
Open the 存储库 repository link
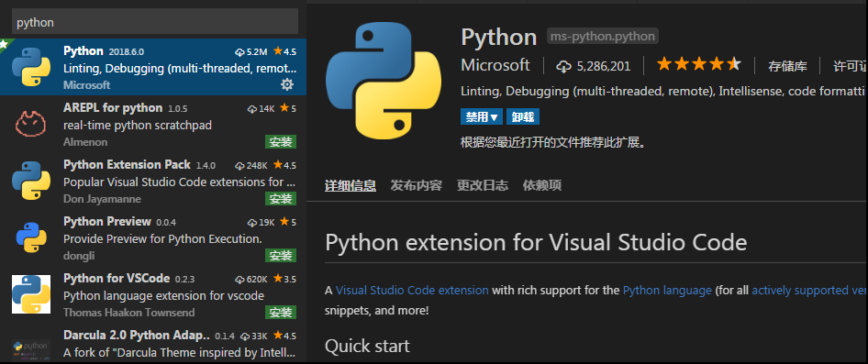point(788,66)
